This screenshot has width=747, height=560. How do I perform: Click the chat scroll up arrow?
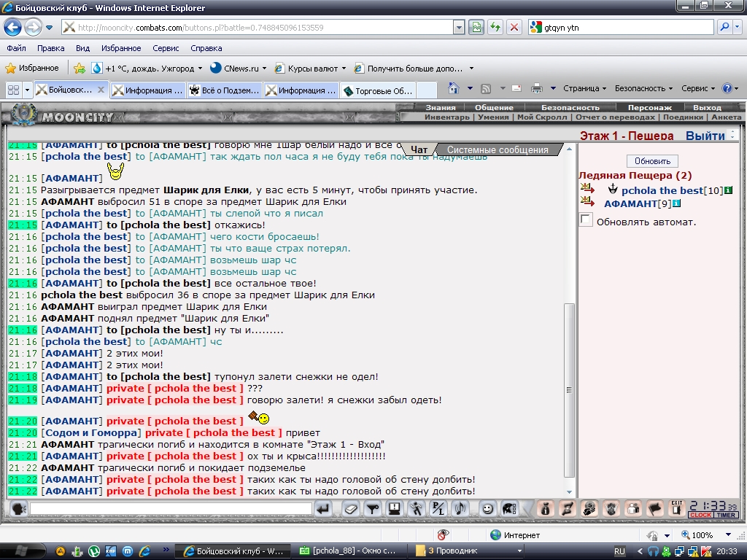pos(569,149)
